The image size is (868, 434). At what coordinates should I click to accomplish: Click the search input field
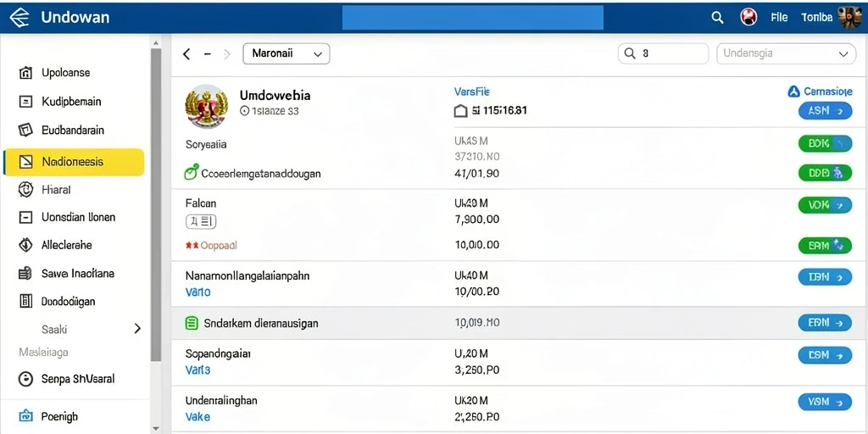663,53
